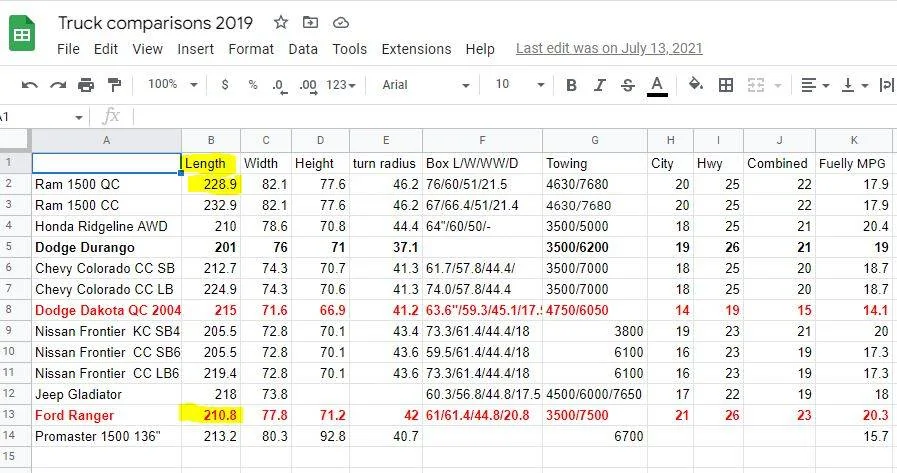
Task: Click into the formula bar
Action: coord(515,117)
